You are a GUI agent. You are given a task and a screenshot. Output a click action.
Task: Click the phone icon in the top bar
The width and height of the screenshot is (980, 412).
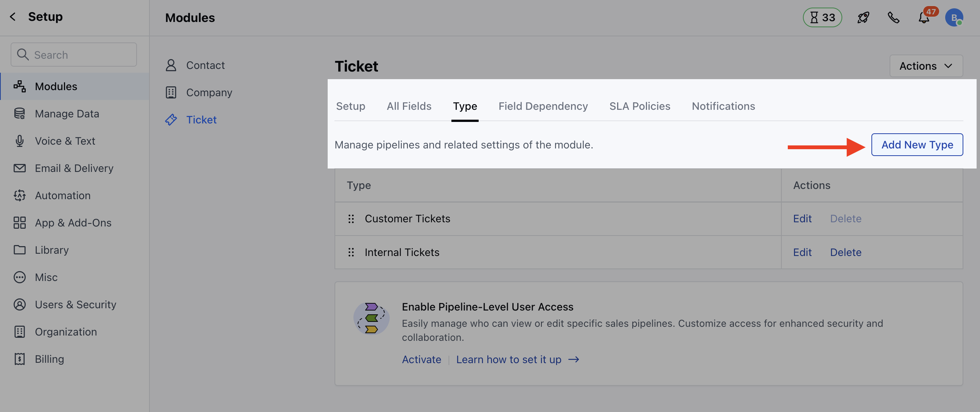(x=893, y=17)
